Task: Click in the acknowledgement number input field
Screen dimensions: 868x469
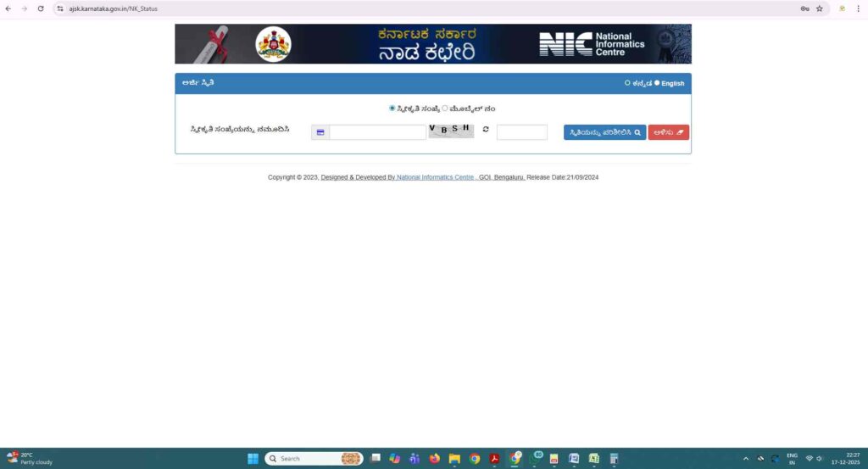Action: [x=377, y=132]
